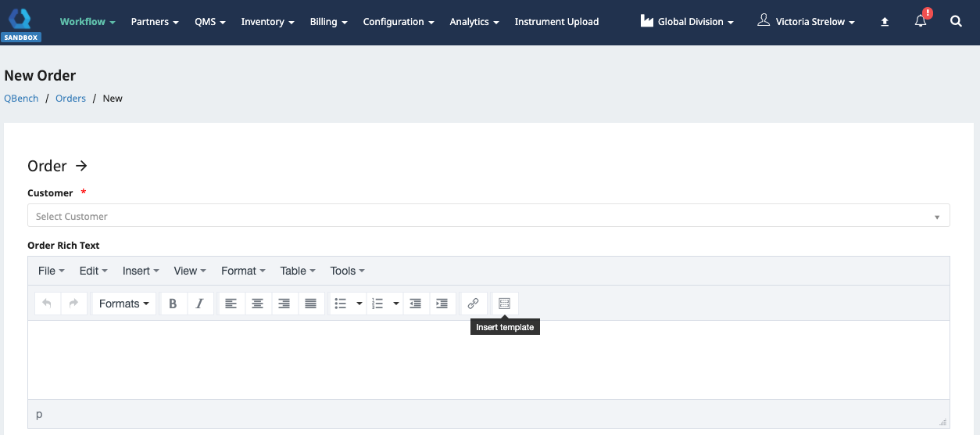The height and width of the screenshot is (435, 980).
Task: Click the Insert link icon
Action: point(473,304)
